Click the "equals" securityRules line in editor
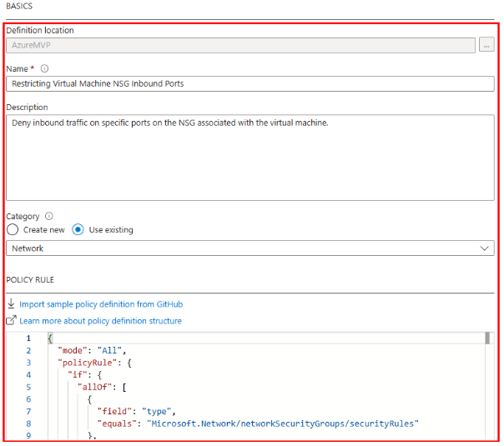Image resolution: width=504 pixels, height=446 pixels. (x=258, y=423)
